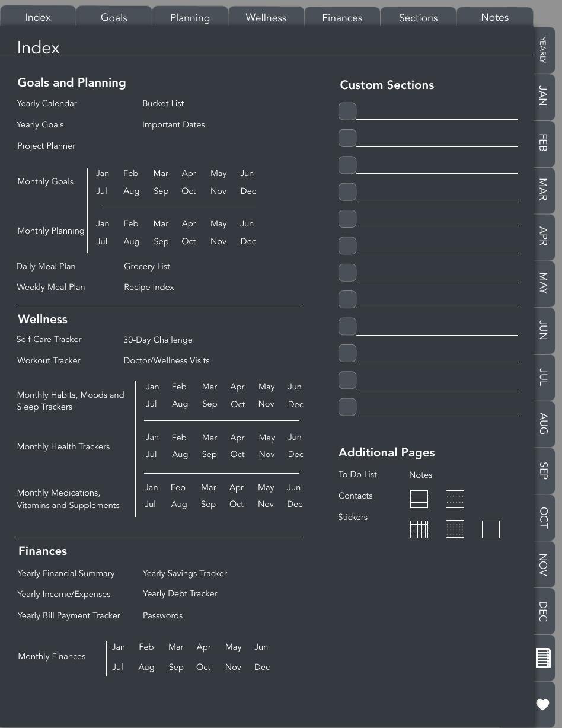This screenshot has width=562, height=728.
Task: Click the notebook icon side tab
Action: [x=544, y=658]
